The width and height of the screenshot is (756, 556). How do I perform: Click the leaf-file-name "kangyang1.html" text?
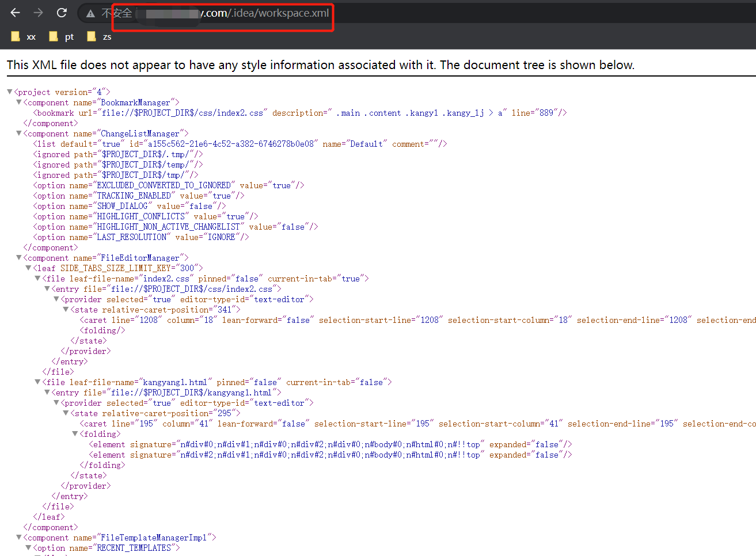[174, 382]
